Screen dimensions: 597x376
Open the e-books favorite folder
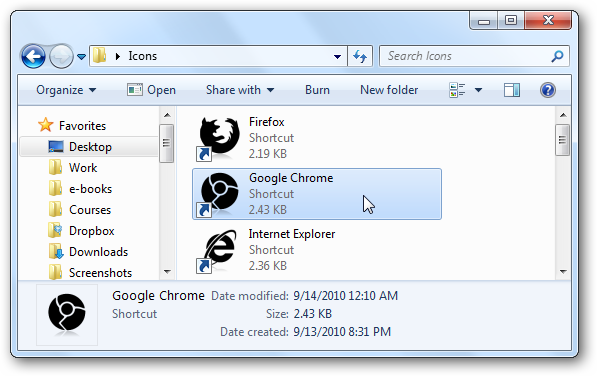[x=91, y=189]
